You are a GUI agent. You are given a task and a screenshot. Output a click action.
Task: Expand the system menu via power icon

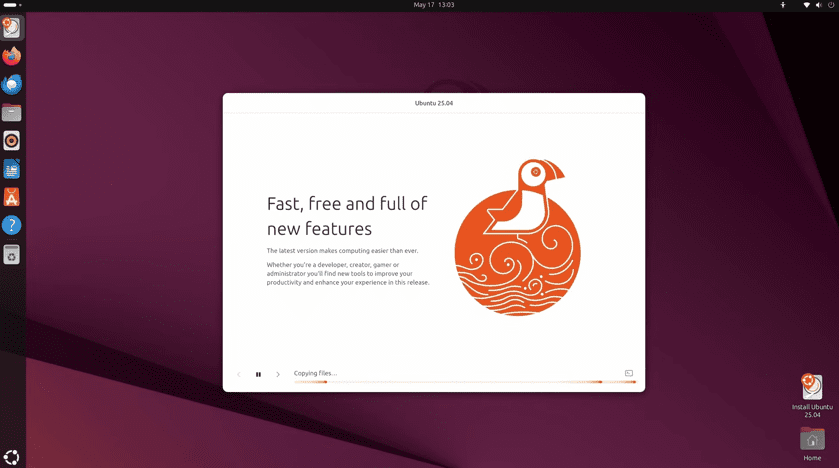[831, 5]
